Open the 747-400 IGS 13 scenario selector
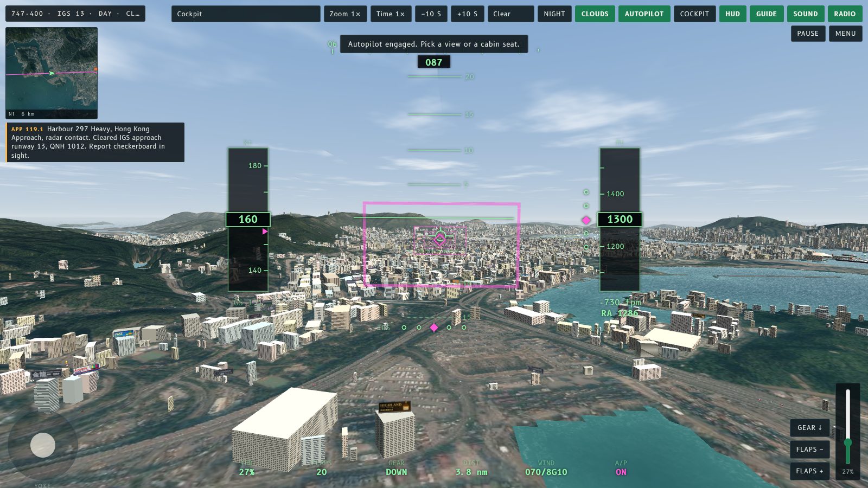The image size is (868, 488). [75, 14]
